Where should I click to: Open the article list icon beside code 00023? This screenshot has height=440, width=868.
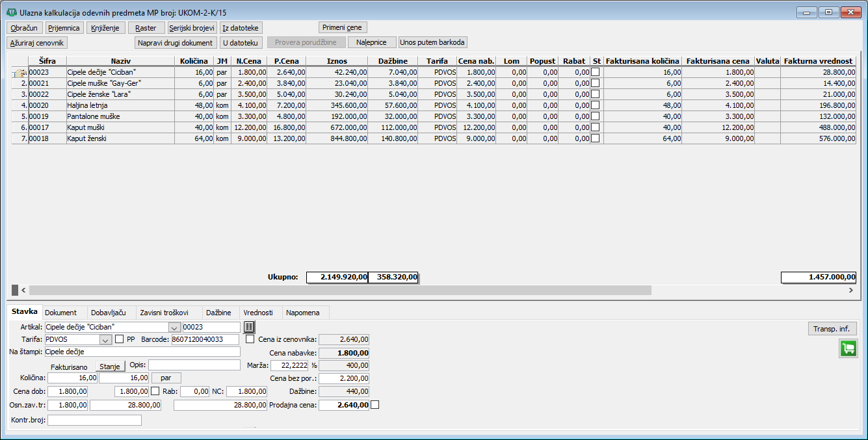[x=250, y=326]
